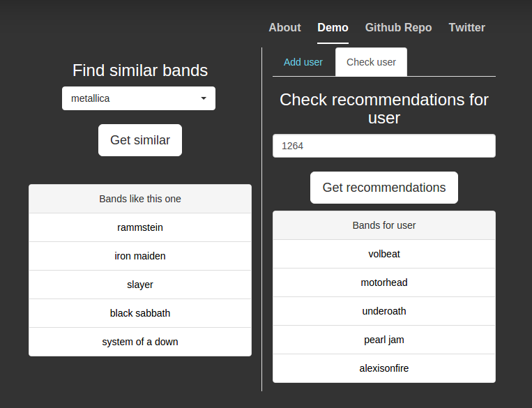Go to the Twitter link
The image size is (532, 408).
pyautogui.click(x=466, y=28)
